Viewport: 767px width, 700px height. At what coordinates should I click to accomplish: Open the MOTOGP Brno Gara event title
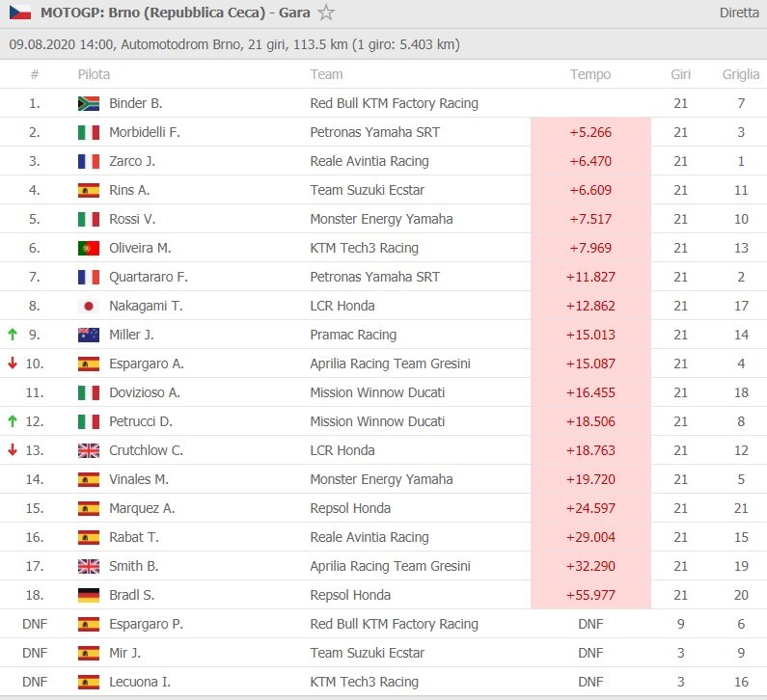[176, 13]
